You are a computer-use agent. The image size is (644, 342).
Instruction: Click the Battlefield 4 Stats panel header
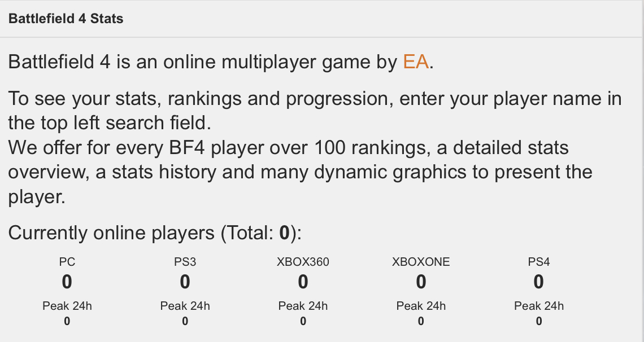66,19
